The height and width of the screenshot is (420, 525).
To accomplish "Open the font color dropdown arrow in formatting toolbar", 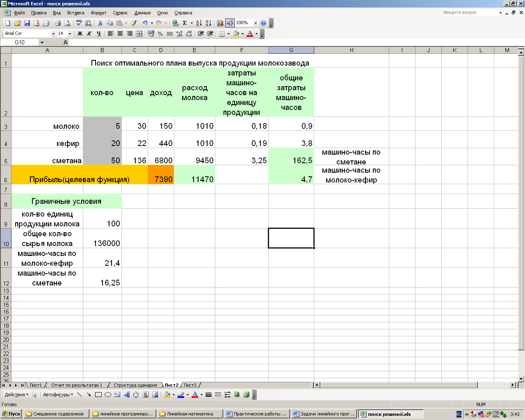I will [x=257, y=34].
